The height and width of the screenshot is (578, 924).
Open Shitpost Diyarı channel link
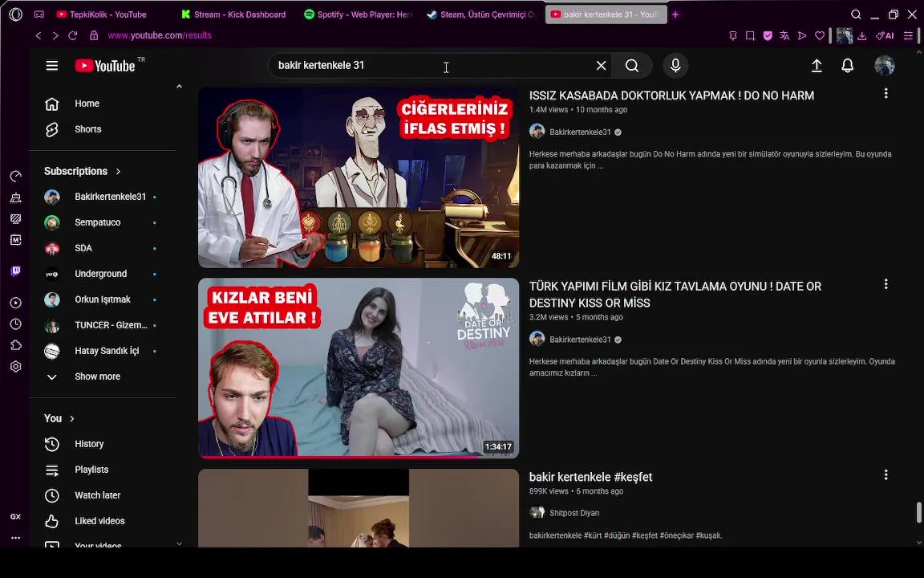[574, 513]
